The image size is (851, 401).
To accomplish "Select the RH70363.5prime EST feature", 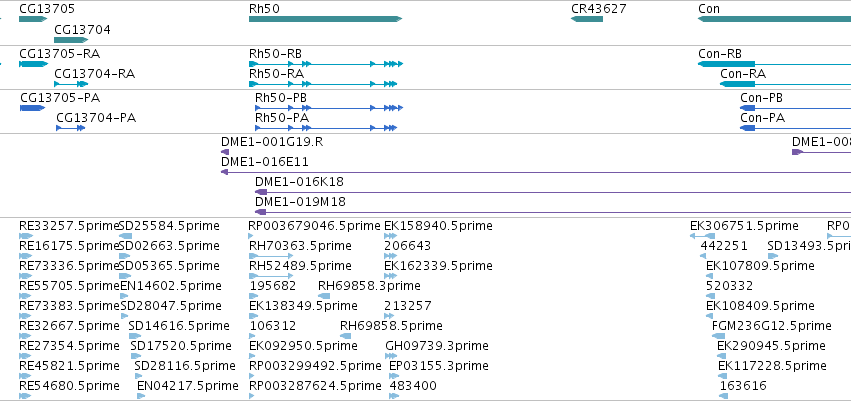I will pos(271,256).
